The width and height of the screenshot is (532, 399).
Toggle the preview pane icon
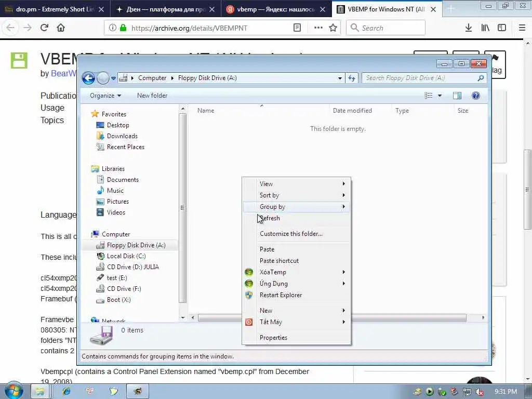click(x=457, y=96)
